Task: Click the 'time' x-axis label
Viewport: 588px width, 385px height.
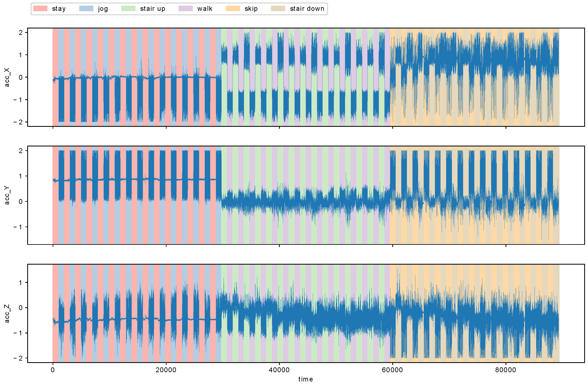Action: tap(306, 379)
